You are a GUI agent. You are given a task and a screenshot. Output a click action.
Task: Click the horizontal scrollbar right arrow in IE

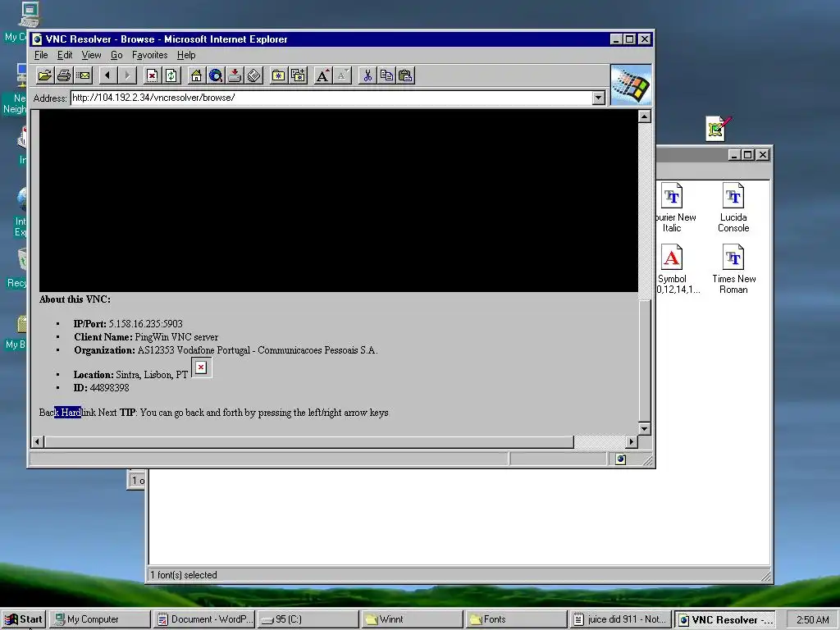632,442
